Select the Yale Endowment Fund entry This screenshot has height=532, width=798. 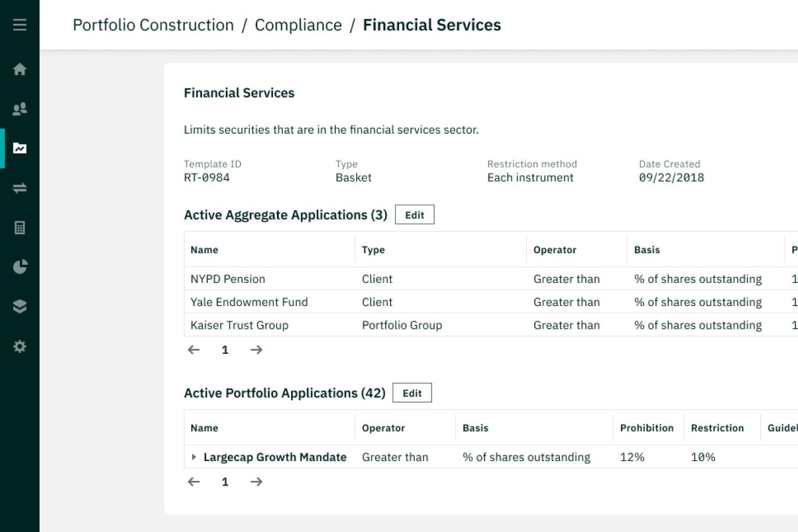pos(249,302)
